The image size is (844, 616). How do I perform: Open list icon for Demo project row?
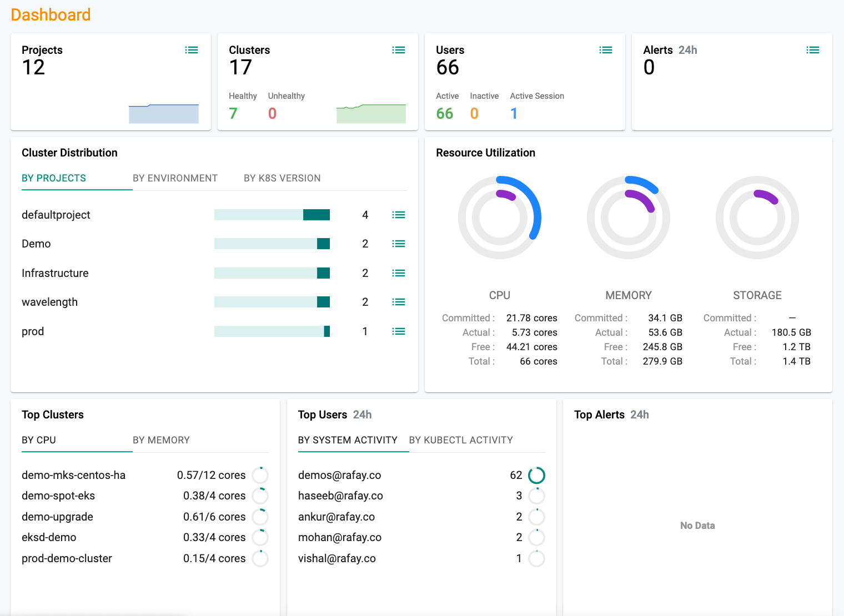click(x=399, y=244)
